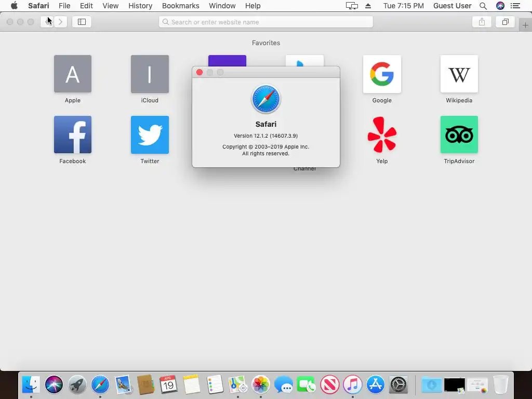Viewport: 532px width, 399px height.
Task: Open Launchpad rocket in the Dock
Action: (x=77, y=384)
